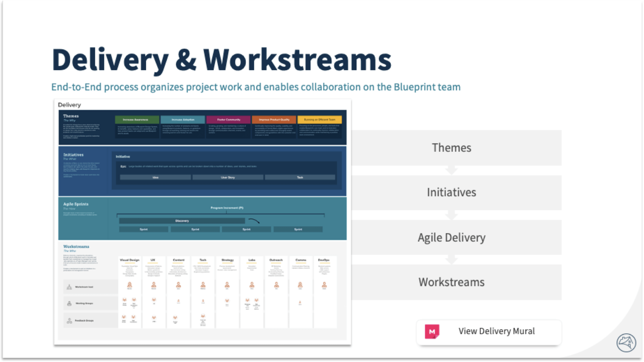Click the User Story bar in Initiatives
This screenshot has height=362, width=644.
click(228, 177)
